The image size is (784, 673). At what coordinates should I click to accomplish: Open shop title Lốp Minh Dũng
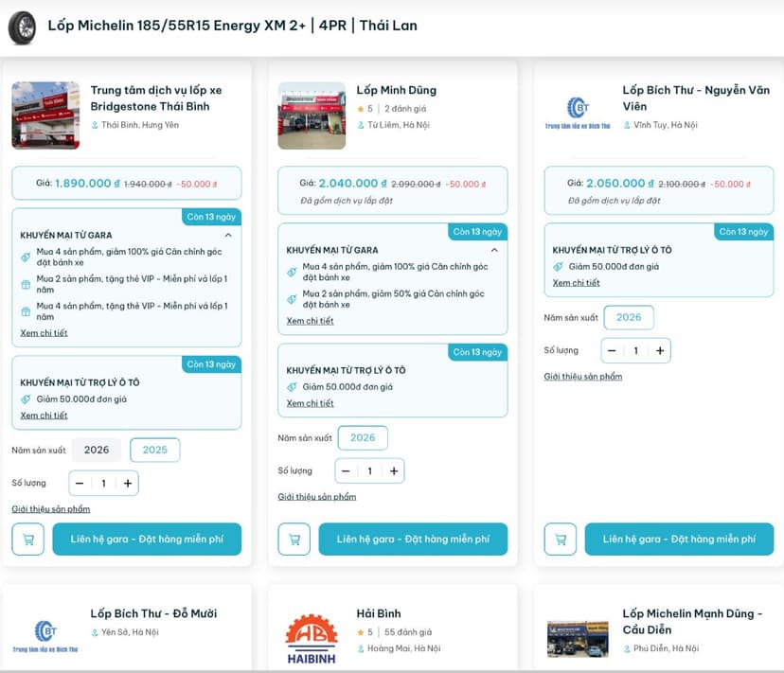[397, 90]
